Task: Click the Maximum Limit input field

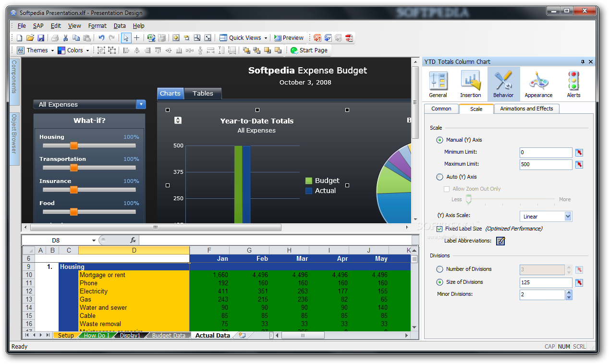Action: point(546,165)
